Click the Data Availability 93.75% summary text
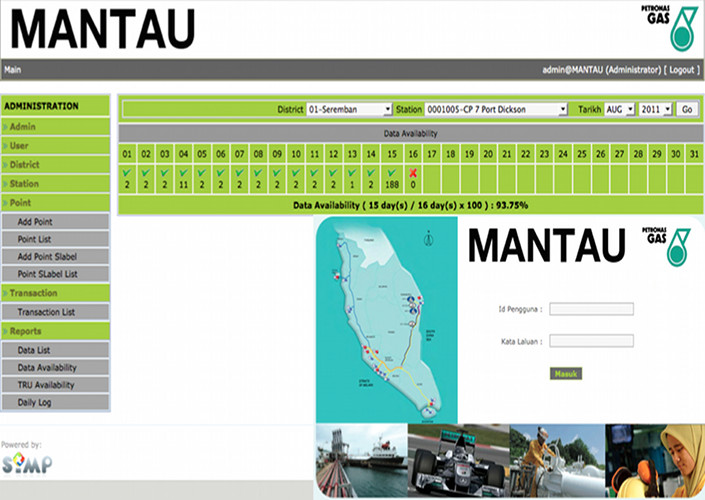Image resolution: width=705 pixels, height=500 pixels. click(x=411, y=205)
